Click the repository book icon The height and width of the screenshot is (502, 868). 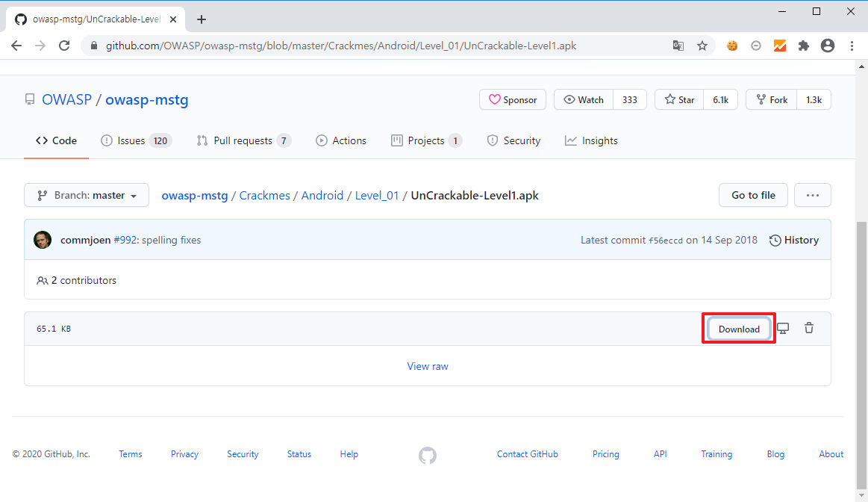point(30,100)
